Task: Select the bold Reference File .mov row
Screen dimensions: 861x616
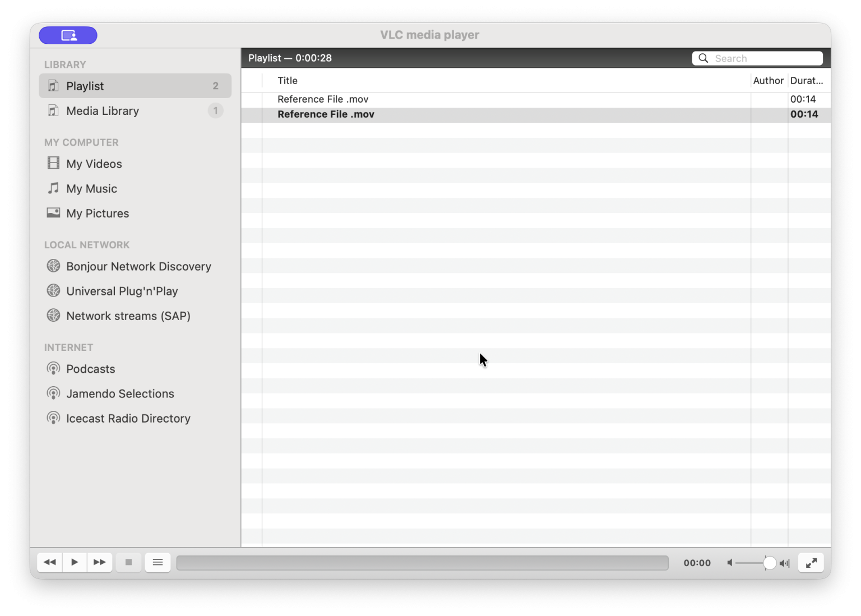Action: point(536,114)
